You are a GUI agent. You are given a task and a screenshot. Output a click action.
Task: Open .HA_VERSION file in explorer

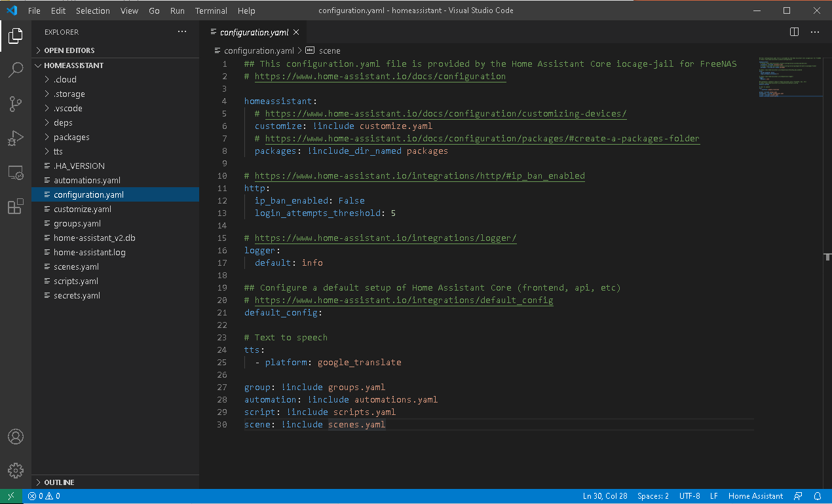tap(115, 166)
